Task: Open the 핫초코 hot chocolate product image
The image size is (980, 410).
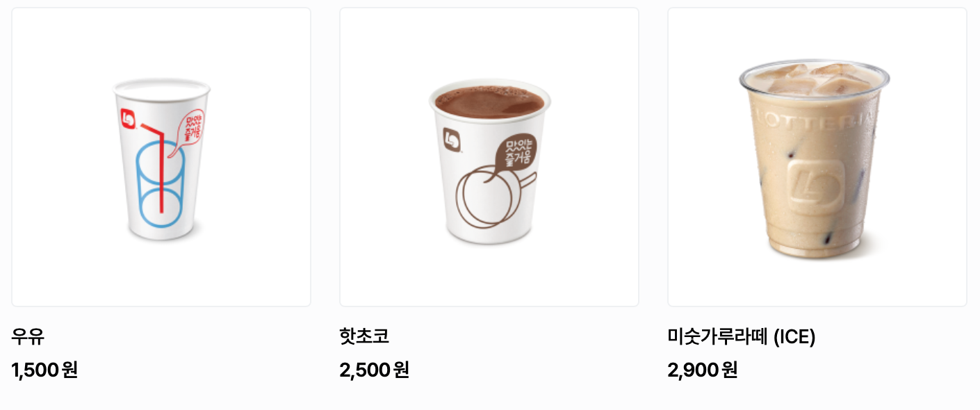Action: (x=489, y=157)
